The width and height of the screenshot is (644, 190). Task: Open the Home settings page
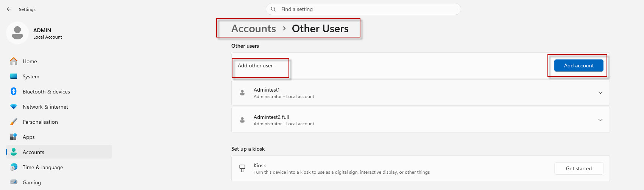pyautogui.click(x=59, y=61)
